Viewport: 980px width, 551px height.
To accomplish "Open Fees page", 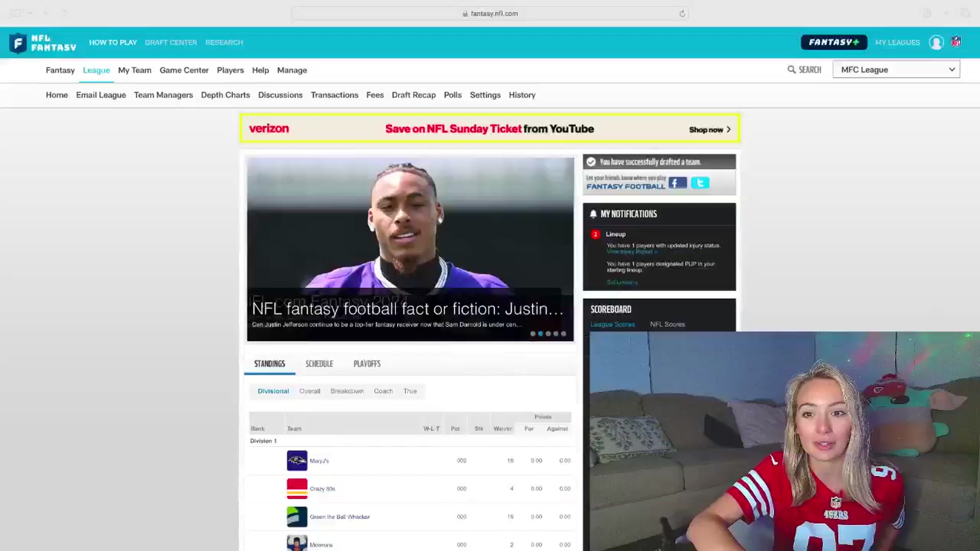I will tap(375, 95).
